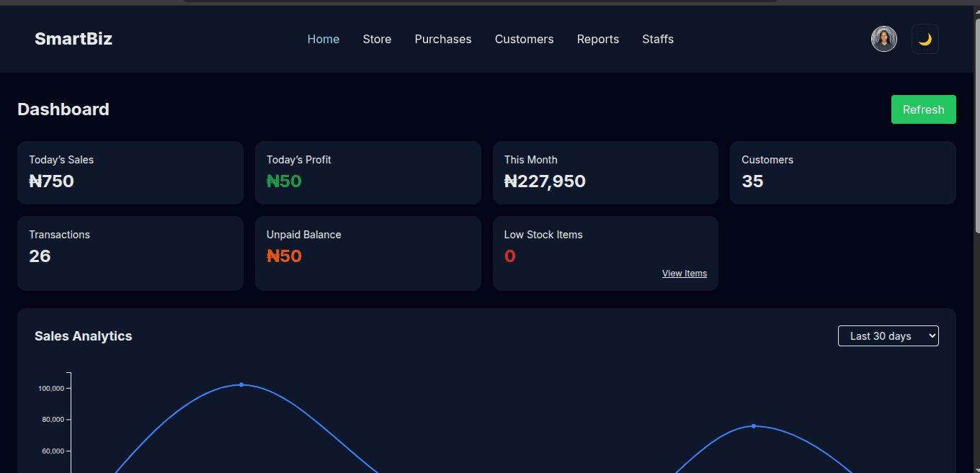This screenshot has width=980, height=473.
Task: Open the Customers page
Action: point(524,39)
